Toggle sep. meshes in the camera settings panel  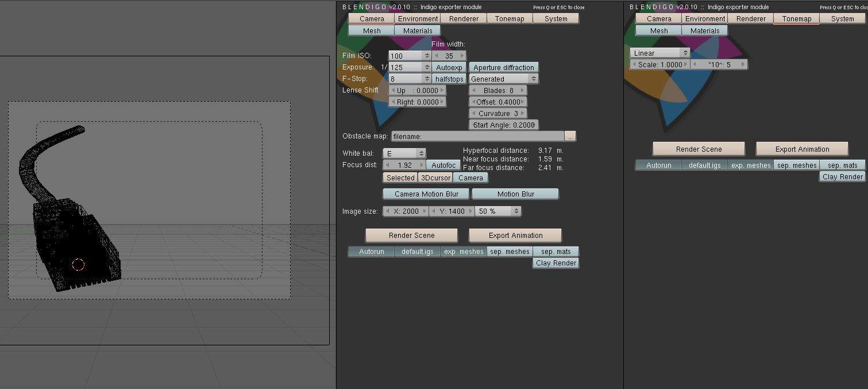[510, 251]
